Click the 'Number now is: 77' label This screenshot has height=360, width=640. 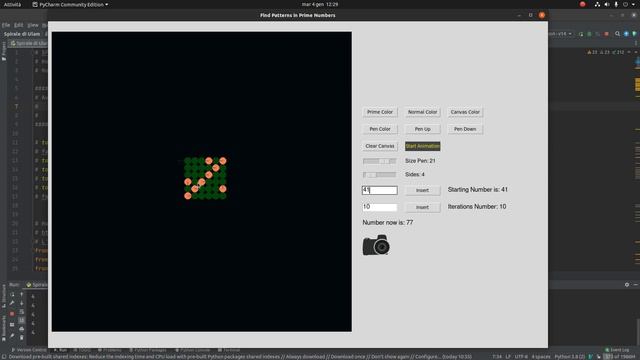(x=388, y=222)
